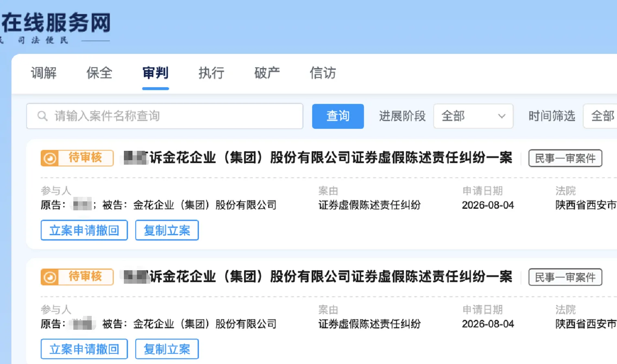
Task: Click defendant 金花企业（集团）股份有限公司 in first case
Action: 205,205
